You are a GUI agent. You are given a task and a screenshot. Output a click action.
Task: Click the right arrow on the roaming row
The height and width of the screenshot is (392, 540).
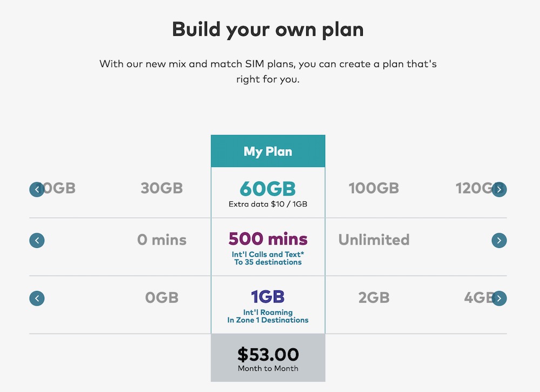499,298
